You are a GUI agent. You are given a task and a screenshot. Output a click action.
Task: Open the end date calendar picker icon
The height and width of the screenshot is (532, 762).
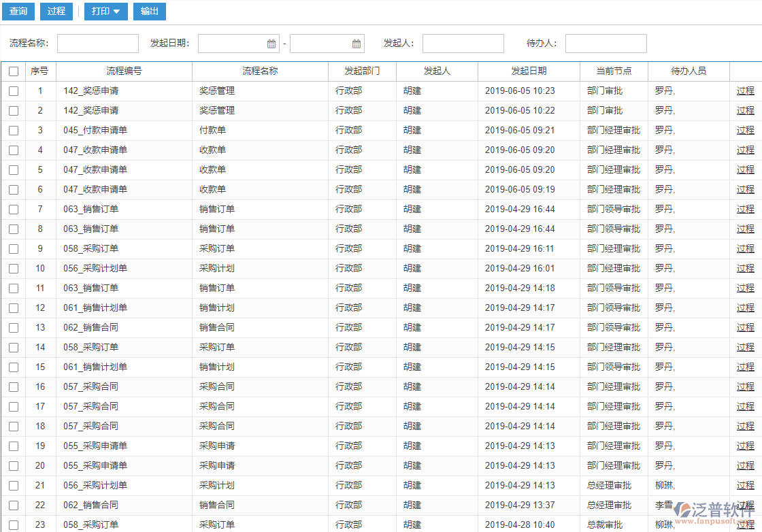[357, 44]
